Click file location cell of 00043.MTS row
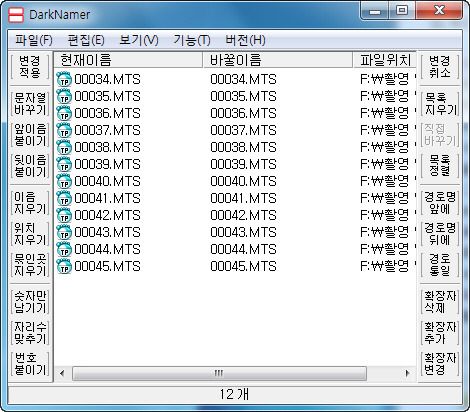470x412 pixels. [388, 232]
